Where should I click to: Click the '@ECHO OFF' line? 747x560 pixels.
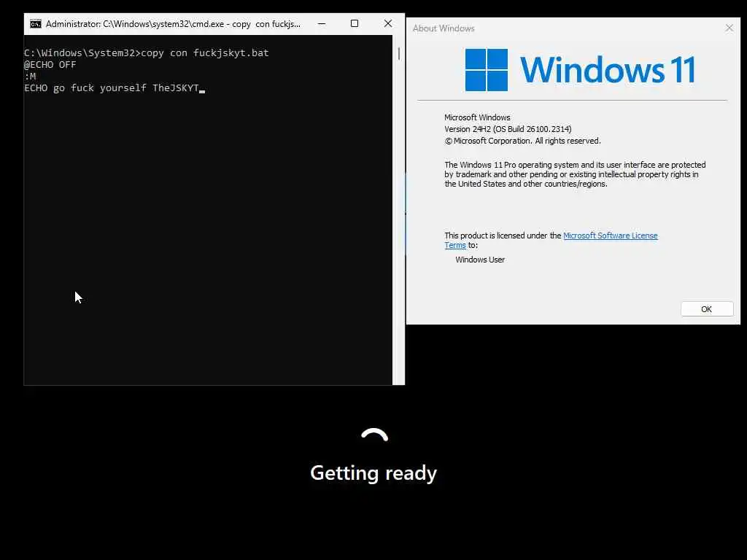[50, 65]
